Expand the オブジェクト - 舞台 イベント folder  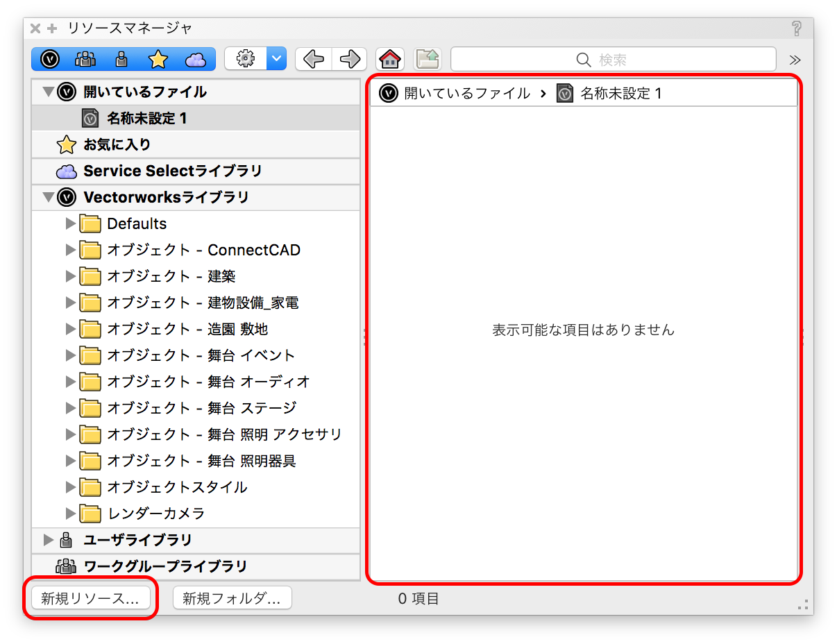(70, 355)
